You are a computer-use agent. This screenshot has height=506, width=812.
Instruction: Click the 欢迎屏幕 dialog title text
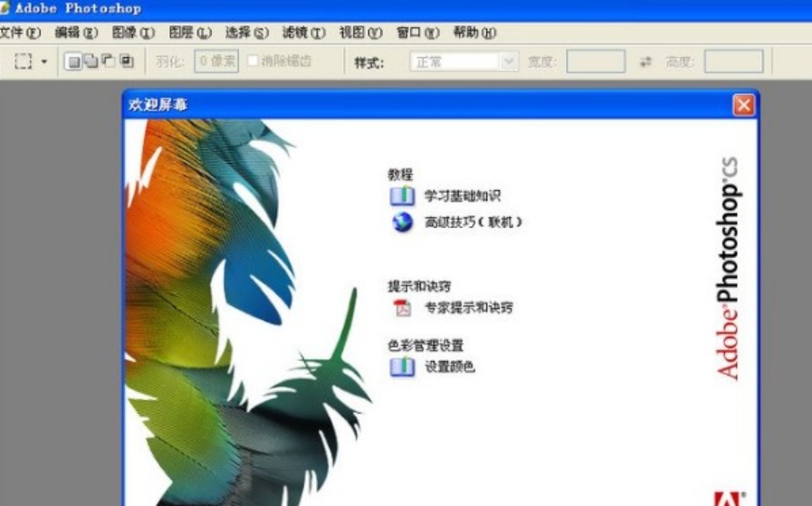(x=158, y=105)
